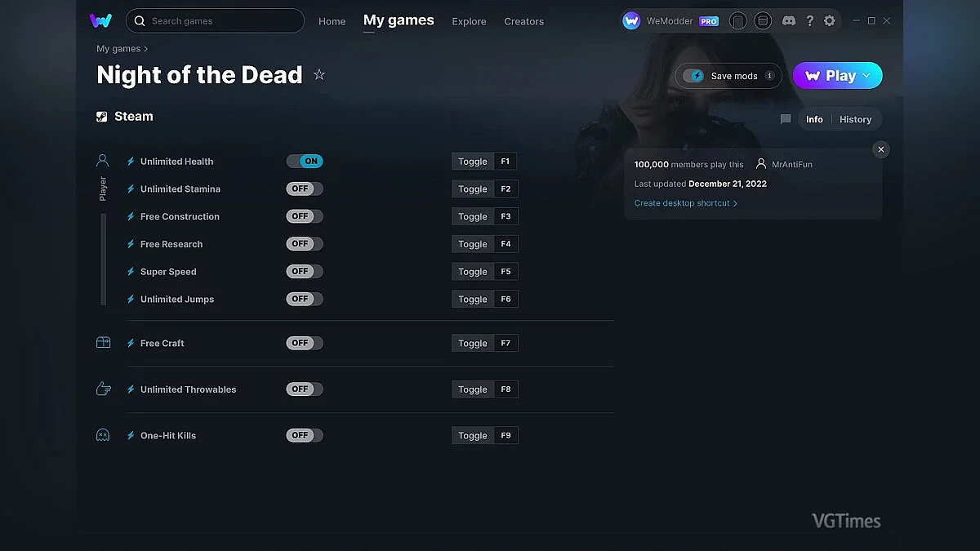The height and width of the screenshot is (551, 980).
Task: Turn off Unlimited Health toggle
Action: (305, 162)
